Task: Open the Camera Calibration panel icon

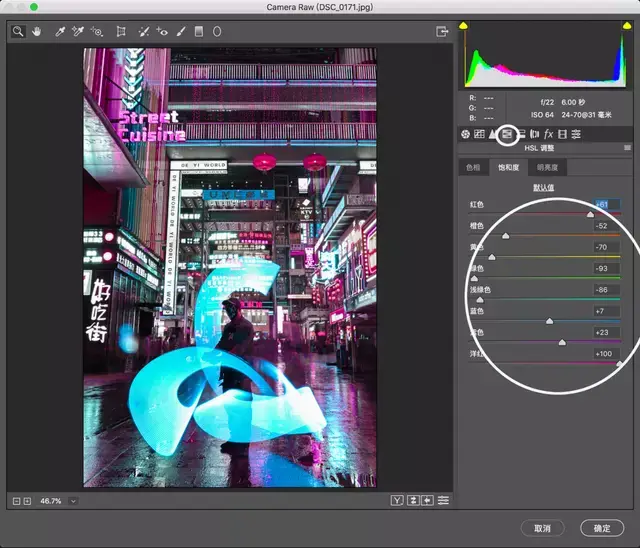Action: (562, 134)
